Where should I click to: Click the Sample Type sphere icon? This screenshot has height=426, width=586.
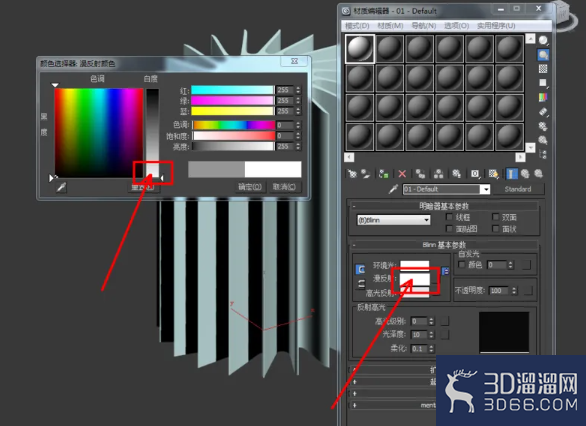[543, 40]
